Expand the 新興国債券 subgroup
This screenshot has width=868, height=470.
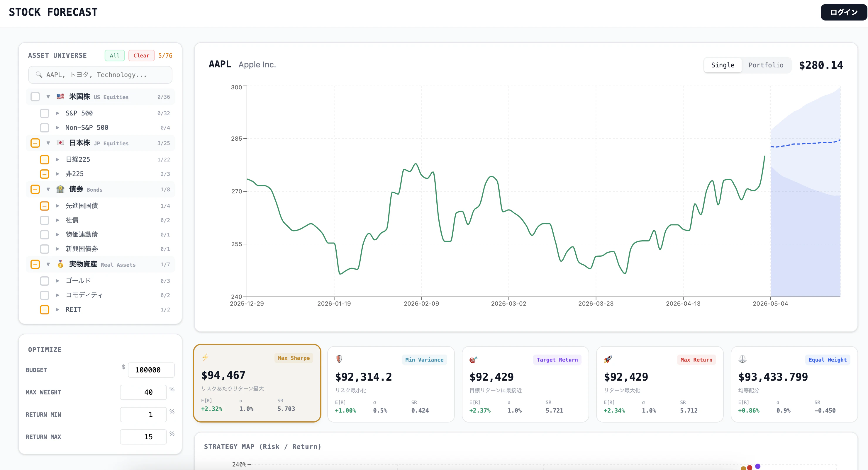pos(57,249)
